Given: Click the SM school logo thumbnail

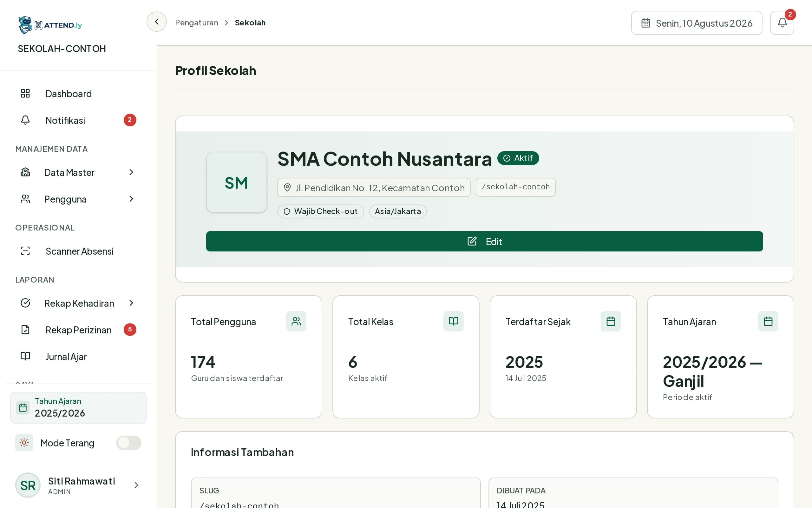Looking at the screenshot, I should point(237,183).
